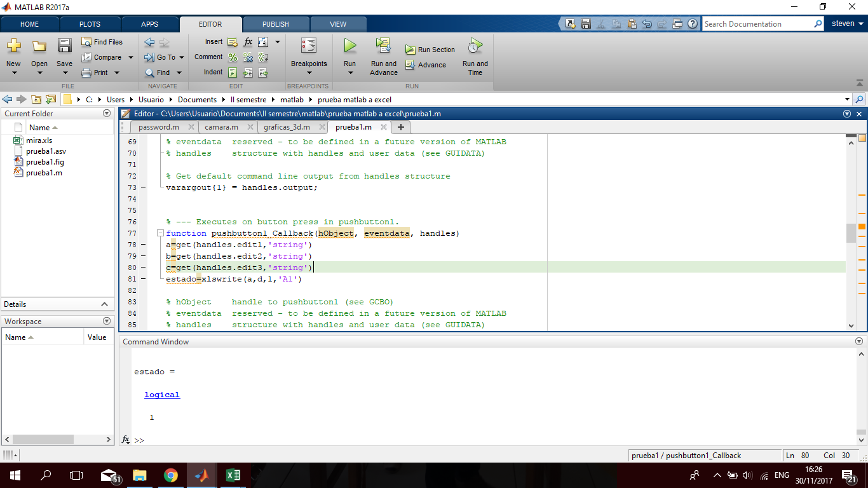This screenshot has height=488, width=868.
Task: Open Excel from the Windows taskbar
Action: (x=233, y=475)
